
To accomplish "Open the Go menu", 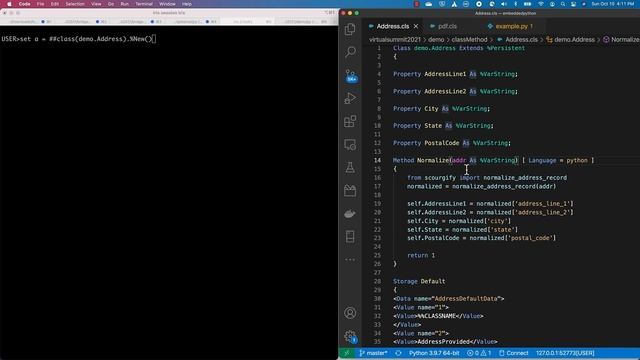I will click(x=111, y=4).
